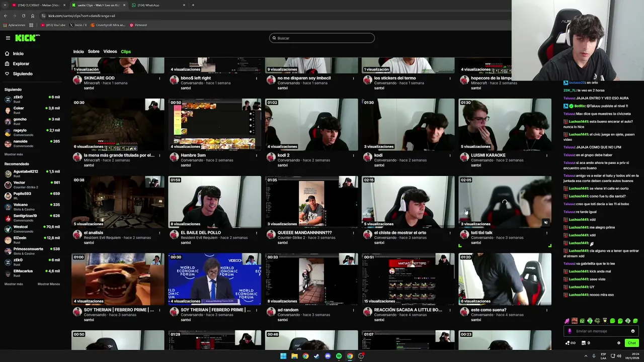Open 'el chiste de mostrar el orto' thumbnail
The width and height of the screenshot is (644, 362).
[408, 202]
